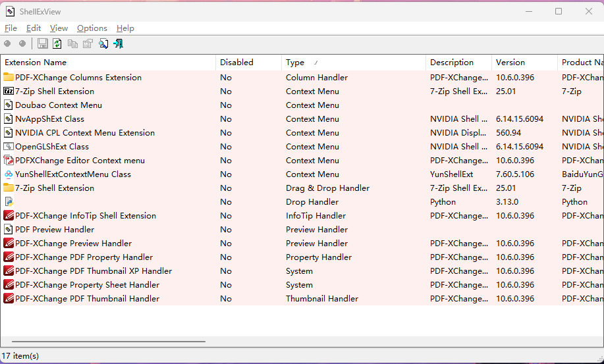Click the Properties toolbar icon
Viewport: 604px width, 364px height.
[x=88, y=43]
